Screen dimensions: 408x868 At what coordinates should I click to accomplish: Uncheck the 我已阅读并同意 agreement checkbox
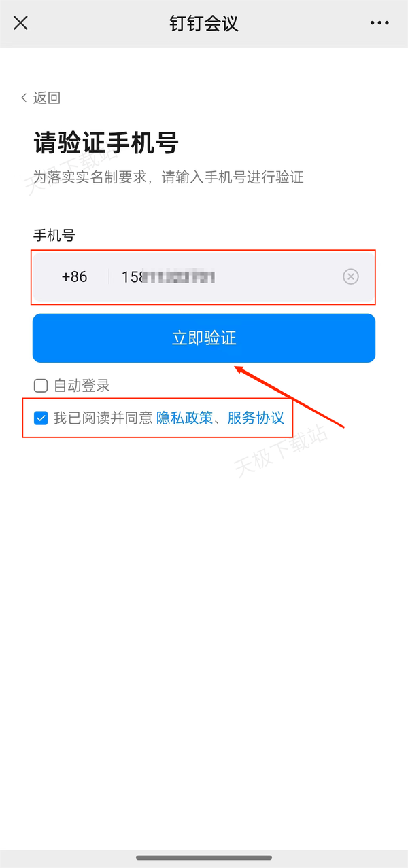point(41,418)
